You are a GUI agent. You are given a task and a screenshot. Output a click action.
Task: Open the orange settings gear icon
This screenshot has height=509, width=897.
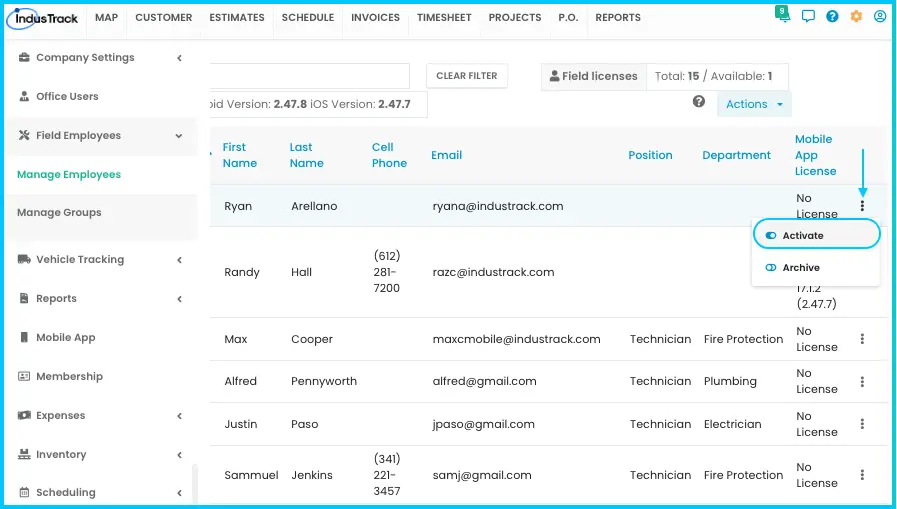click(x=856, y=17)
